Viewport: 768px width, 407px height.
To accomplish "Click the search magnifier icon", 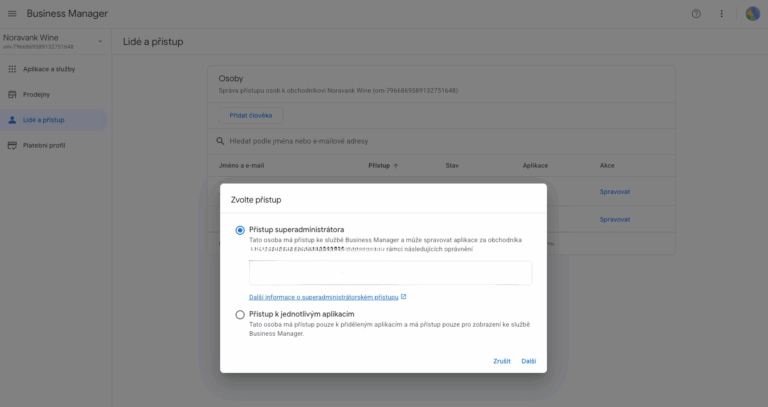I will pyautogui.click(x=221, y=142).
